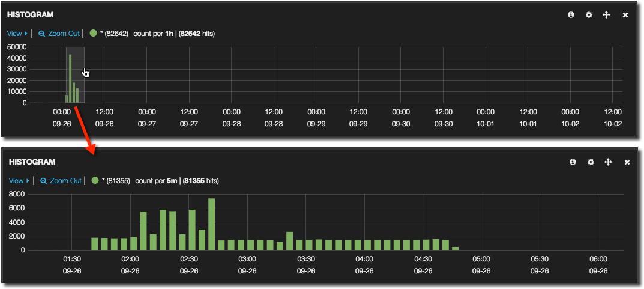This screenshot has width=644, height=289.
Task: Click move icon on bottom histogram panel
Action: 608,162
